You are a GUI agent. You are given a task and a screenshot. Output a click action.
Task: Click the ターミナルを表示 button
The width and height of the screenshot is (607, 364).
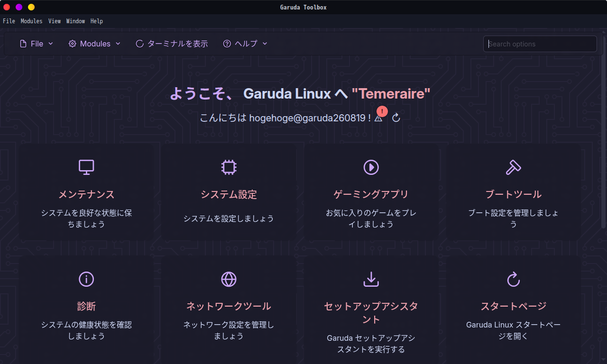pos(172,44)
